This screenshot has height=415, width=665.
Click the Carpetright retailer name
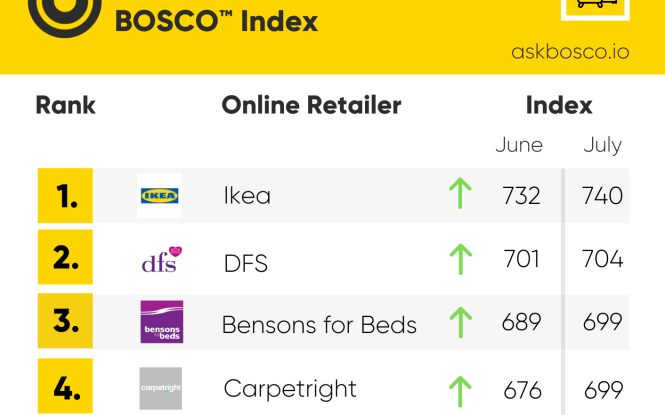coord(290,390)
